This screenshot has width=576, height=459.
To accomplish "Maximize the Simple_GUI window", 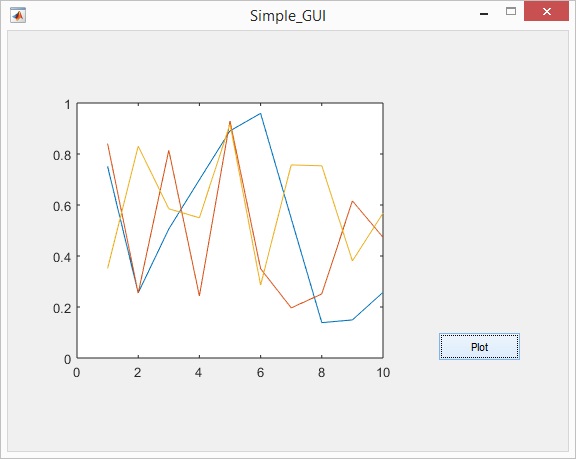I will click(511, 11).
